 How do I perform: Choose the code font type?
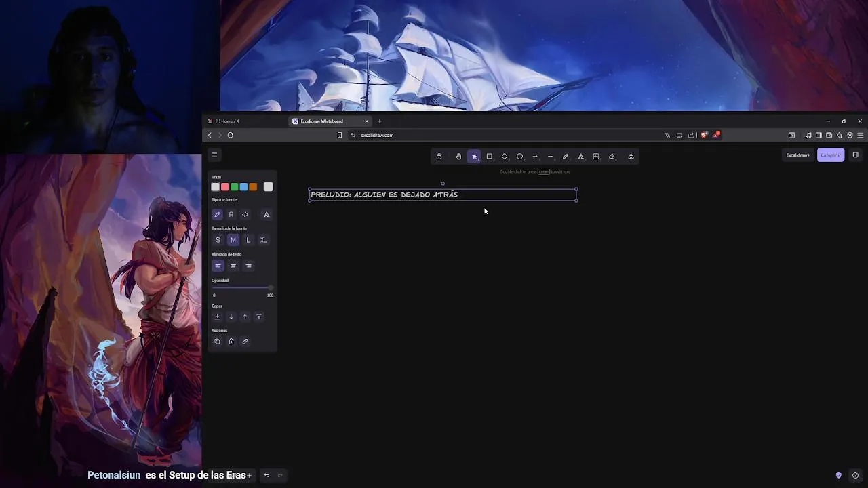coord(245,215)
